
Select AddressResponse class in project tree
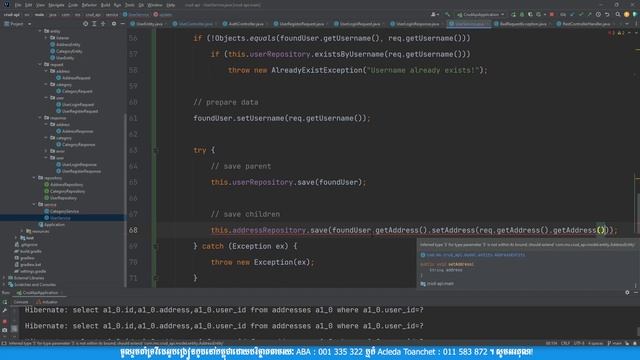75,131
